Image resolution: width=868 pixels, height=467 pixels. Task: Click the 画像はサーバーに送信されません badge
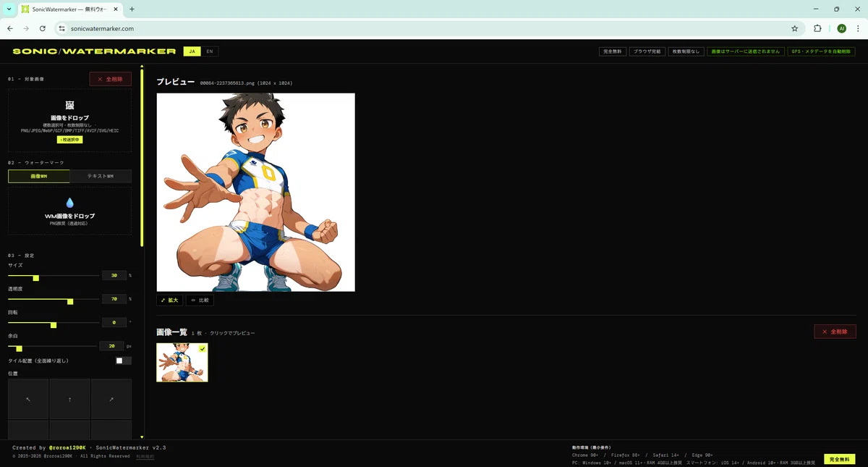tap(746, 51)
